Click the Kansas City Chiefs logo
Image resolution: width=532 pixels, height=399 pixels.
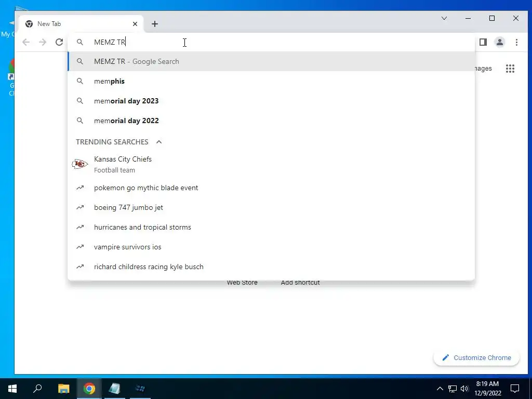coord(79,164)
